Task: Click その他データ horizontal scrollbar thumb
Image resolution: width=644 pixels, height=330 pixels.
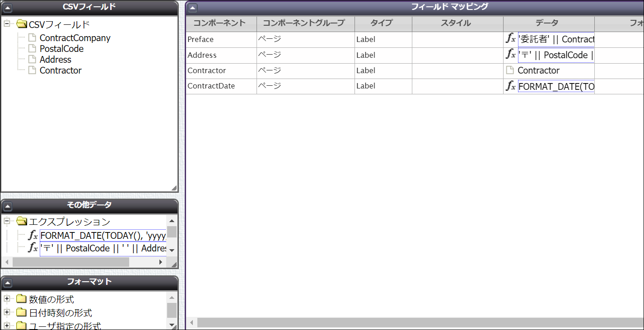Action: (x=71, y=262)
